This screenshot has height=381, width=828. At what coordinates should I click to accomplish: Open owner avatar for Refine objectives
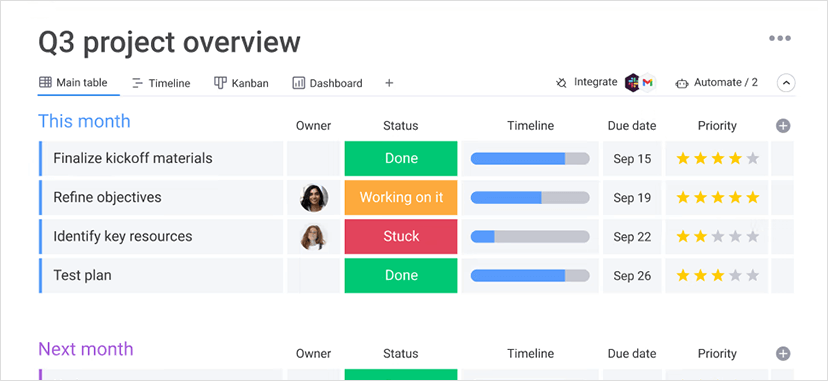(314, 198)
